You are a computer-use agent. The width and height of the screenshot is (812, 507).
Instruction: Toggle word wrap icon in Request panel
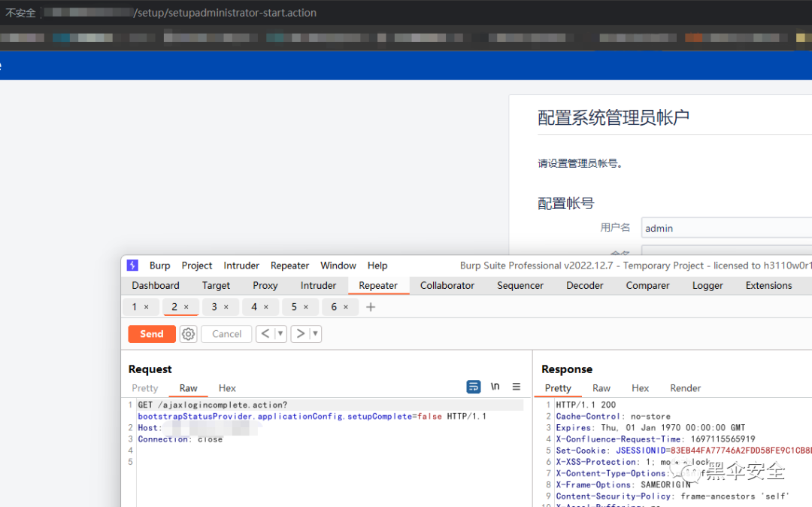(x=474, y=387)
